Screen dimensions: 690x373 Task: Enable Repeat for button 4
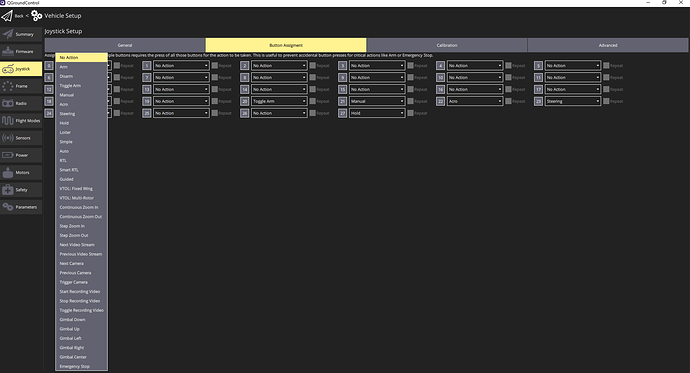click(508, 66)
